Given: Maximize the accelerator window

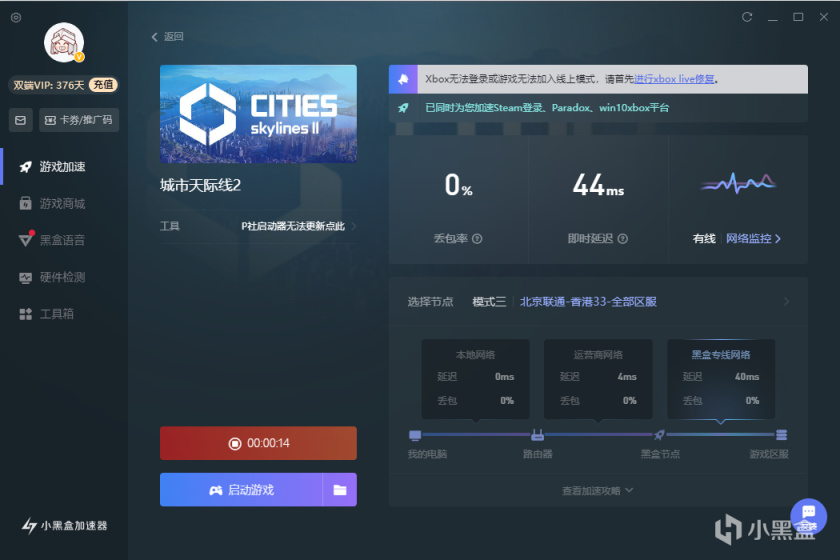Looking at the screenshot, I should [x=798, y=17].
